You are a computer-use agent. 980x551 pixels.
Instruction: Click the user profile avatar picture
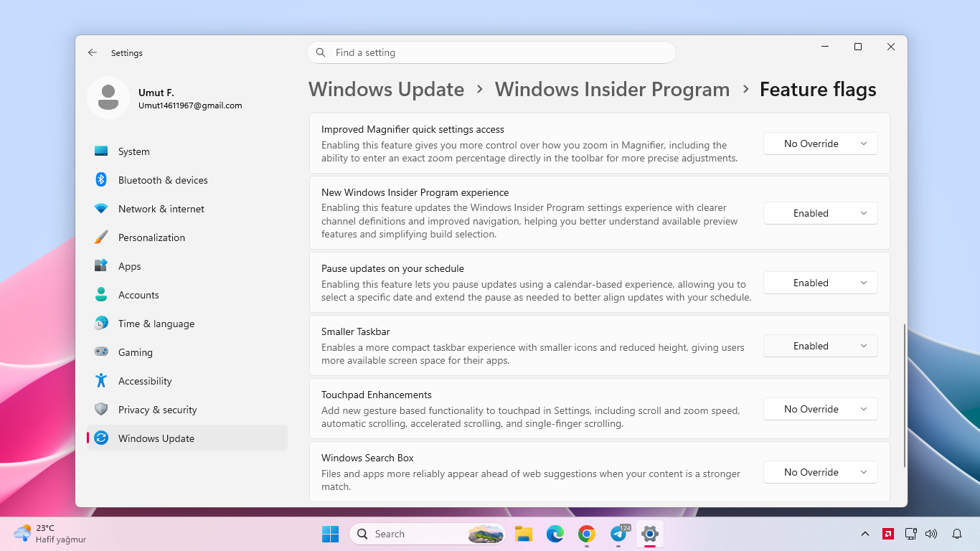pyautogui.click(x=108, y=98)
